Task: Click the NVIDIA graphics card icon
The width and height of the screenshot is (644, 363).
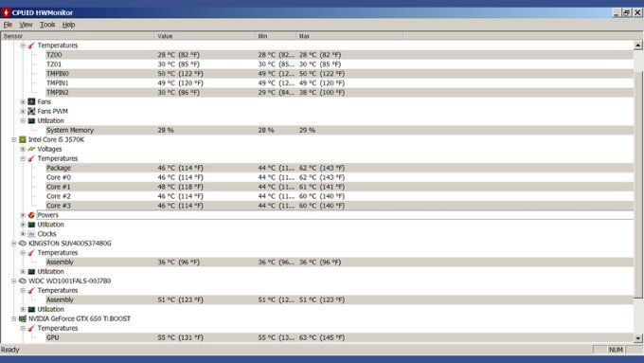Action: (23, 318)
